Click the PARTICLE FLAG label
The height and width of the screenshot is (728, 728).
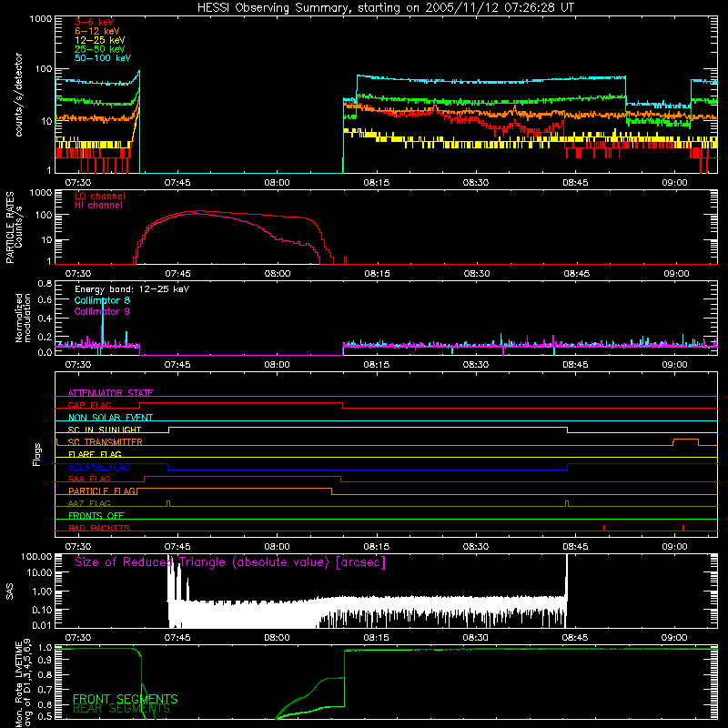[102, 490]
